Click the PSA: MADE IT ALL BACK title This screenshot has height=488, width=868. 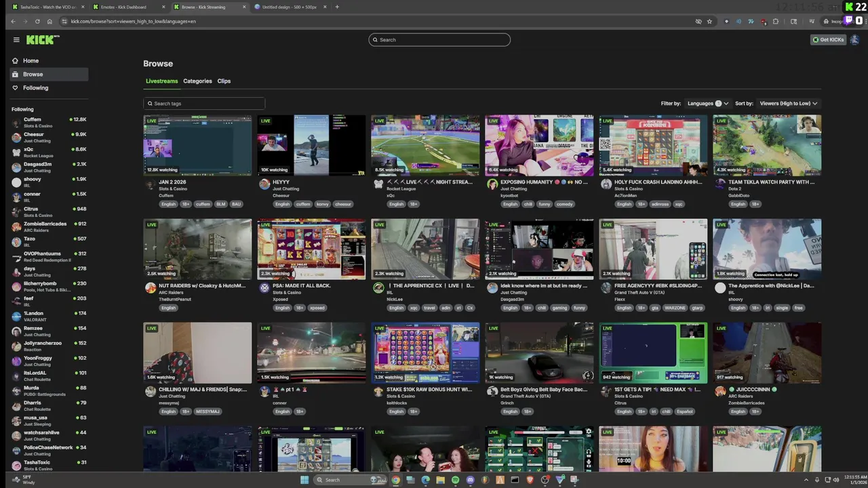coord(301,286)
